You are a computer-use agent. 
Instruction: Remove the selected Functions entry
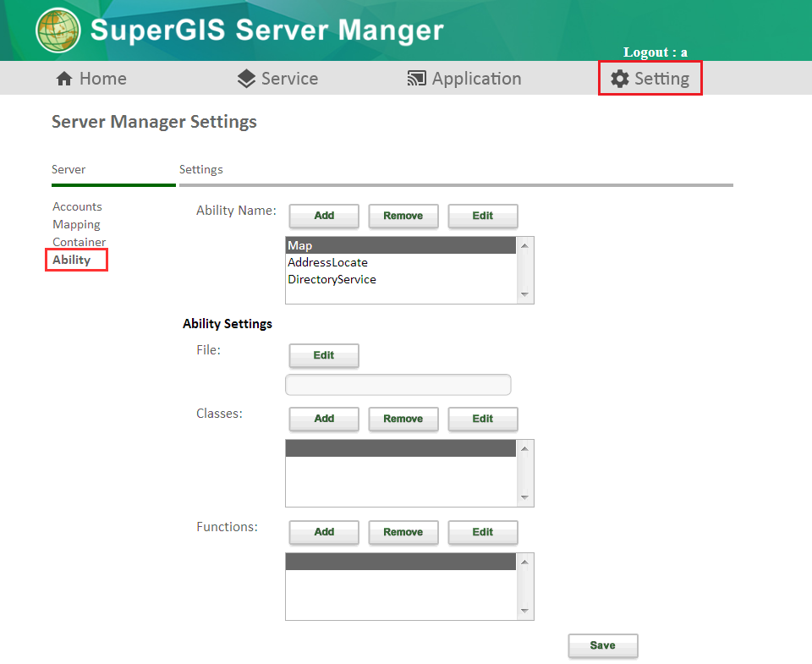click(x=403, y=532)
